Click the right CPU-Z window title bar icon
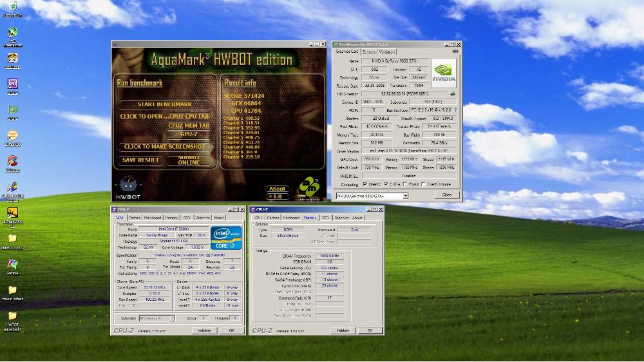This screenshot has width=644, height=362. coord(253,209)
